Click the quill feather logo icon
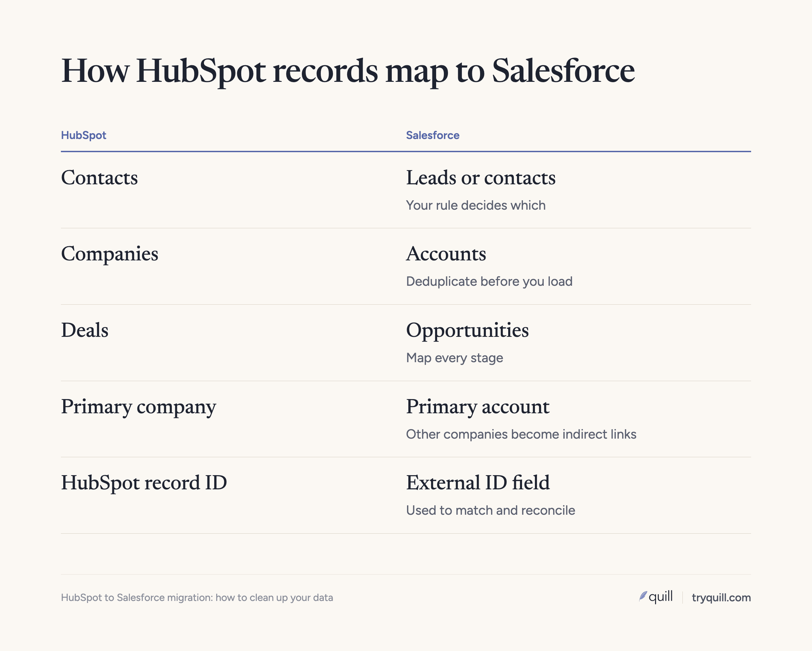Image resolution: width=812 pixels, height=651 pixels. pyautogui.click(x=643, y=597)
